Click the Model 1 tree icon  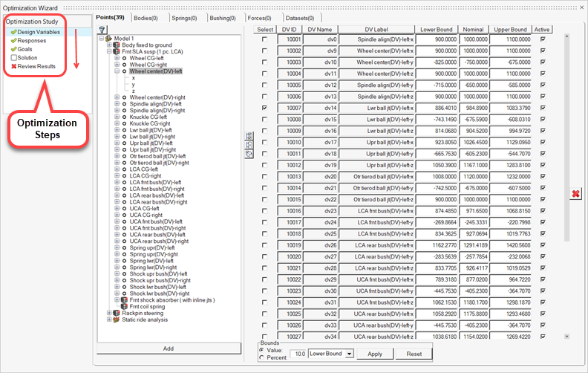(109, 38)
